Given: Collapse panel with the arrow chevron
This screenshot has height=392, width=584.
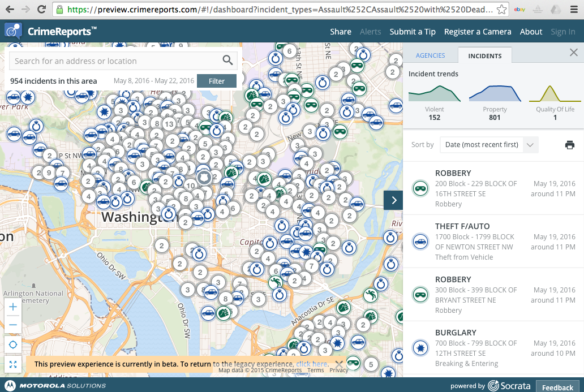Looking at the screenshot, I should tap(393, 200).
